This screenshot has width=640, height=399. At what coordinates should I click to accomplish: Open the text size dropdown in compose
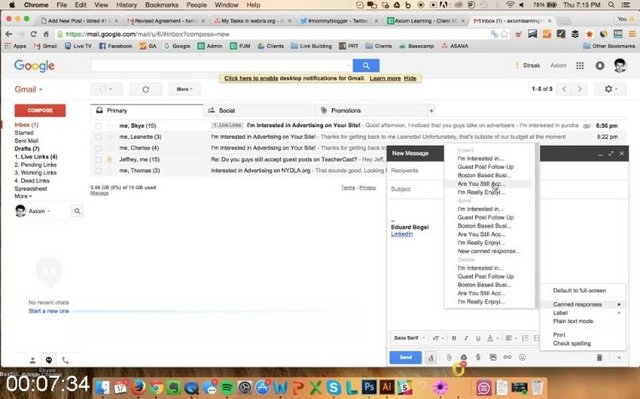tap(438, 338)
